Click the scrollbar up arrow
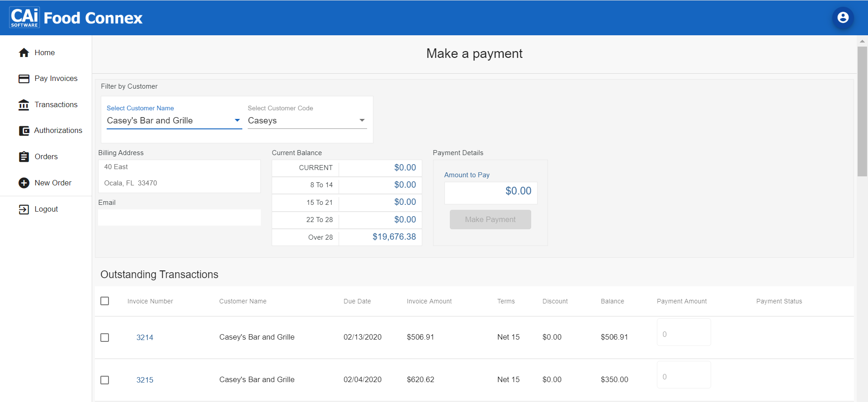Viewport: 868px width, 402px height. (x=862, y=41)
